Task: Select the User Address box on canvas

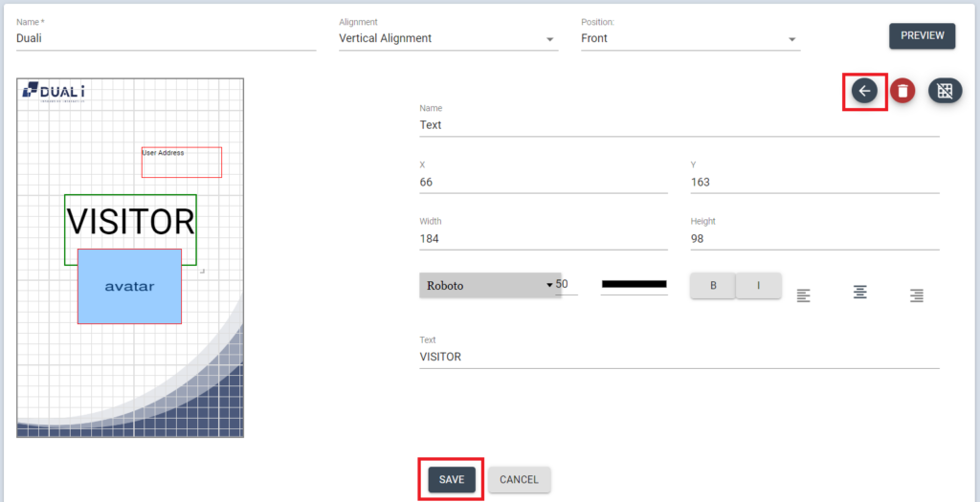Action: pos(182,163)
